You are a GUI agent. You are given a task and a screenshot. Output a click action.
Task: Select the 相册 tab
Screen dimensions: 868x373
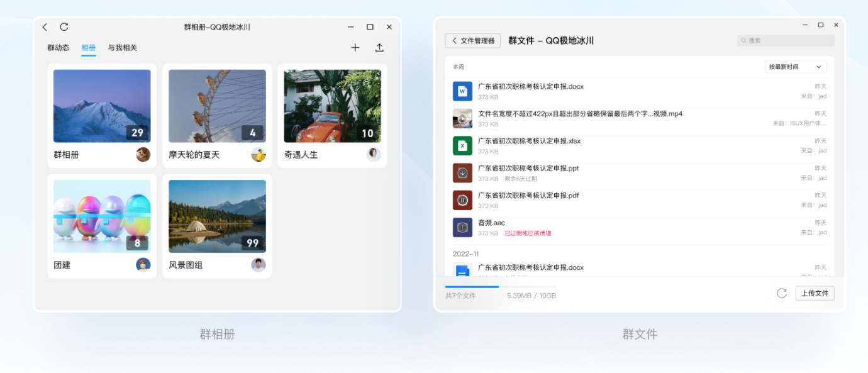point(89,48)
